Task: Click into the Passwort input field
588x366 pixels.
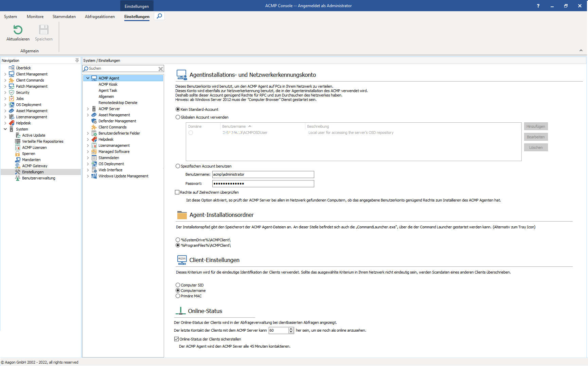Action: pyautogui.click(x=263, y=184)
